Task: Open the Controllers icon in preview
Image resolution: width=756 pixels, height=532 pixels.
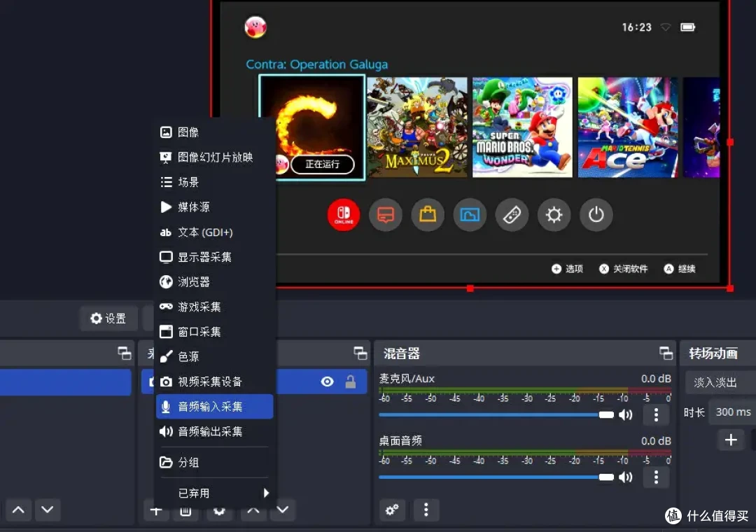Action: (x=512, y=215)
